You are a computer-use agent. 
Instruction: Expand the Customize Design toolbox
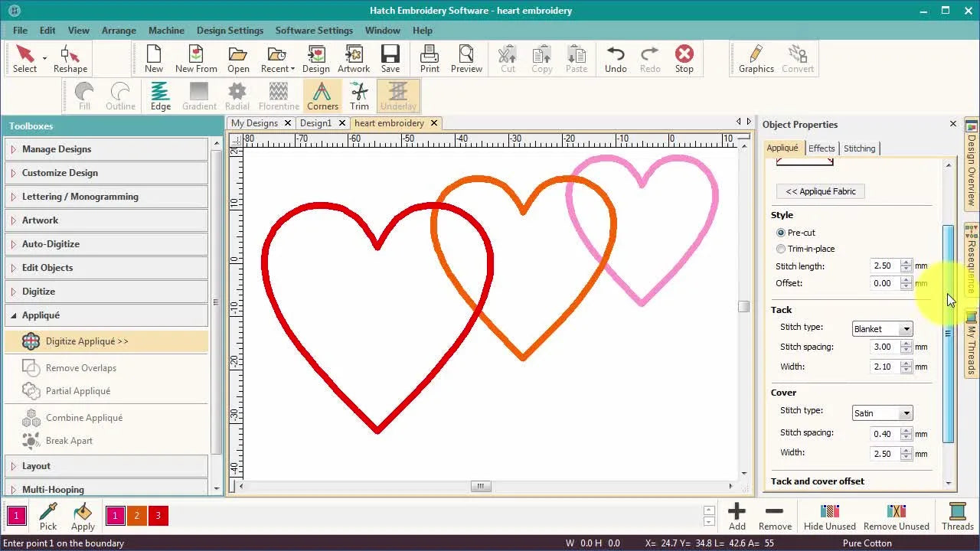[x=106, y=173]
